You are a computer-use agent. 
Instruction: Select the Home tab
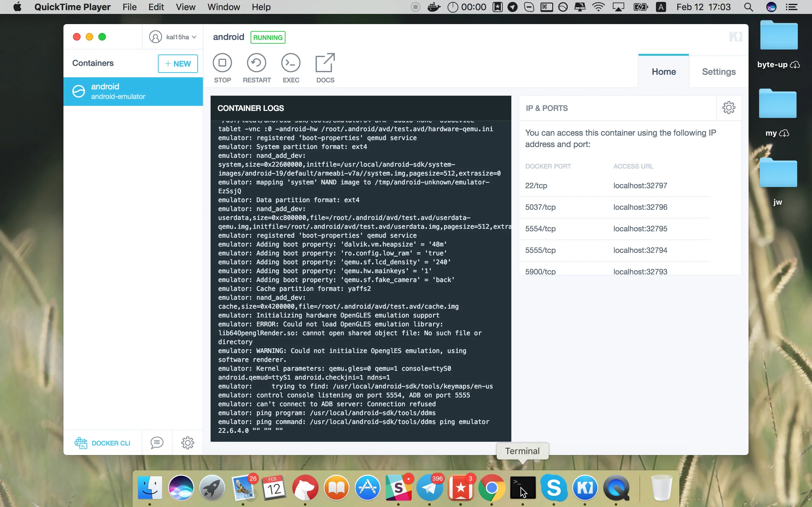(x=663, y=71)
